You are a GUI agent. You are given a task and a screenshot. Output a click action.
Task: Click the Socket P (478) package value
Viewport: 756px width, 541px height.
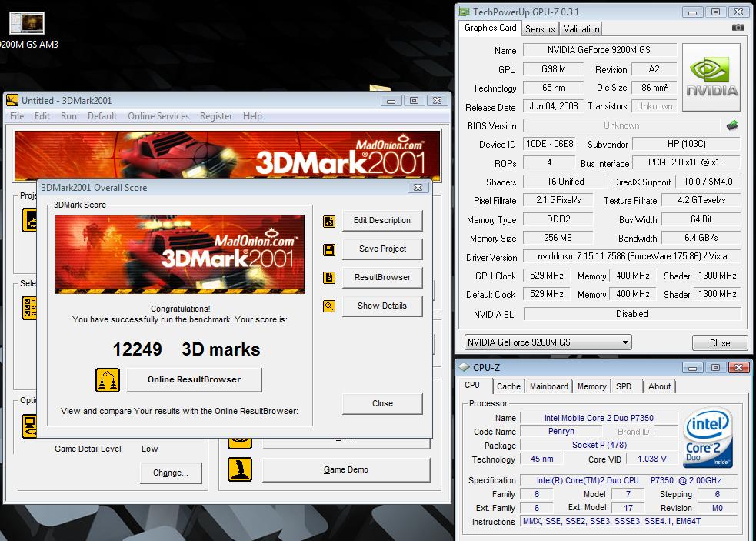tap(599, 445)
